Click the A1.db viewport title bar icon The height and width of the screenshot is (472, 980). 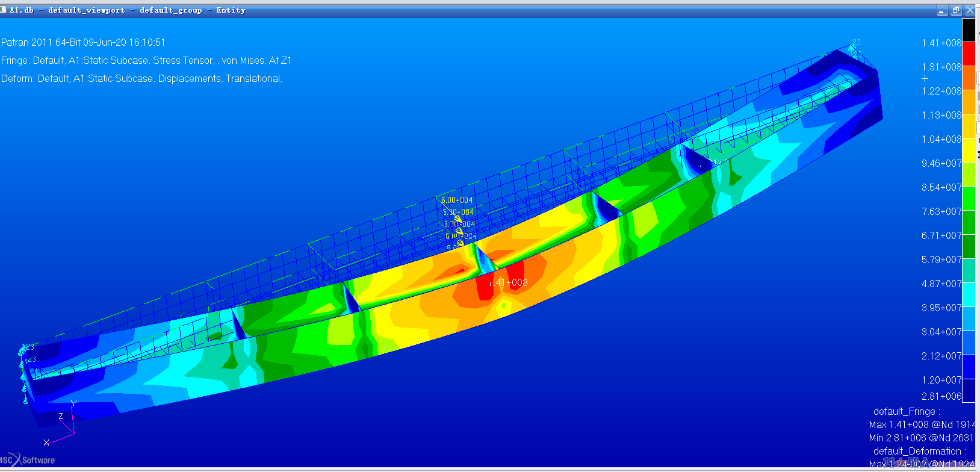[x=4, y=10]
